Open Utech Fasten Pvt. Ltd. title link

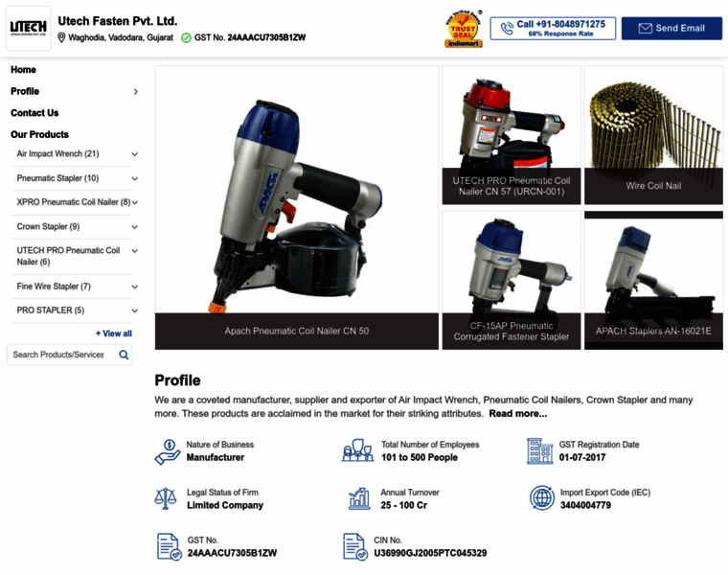(118, 21)
